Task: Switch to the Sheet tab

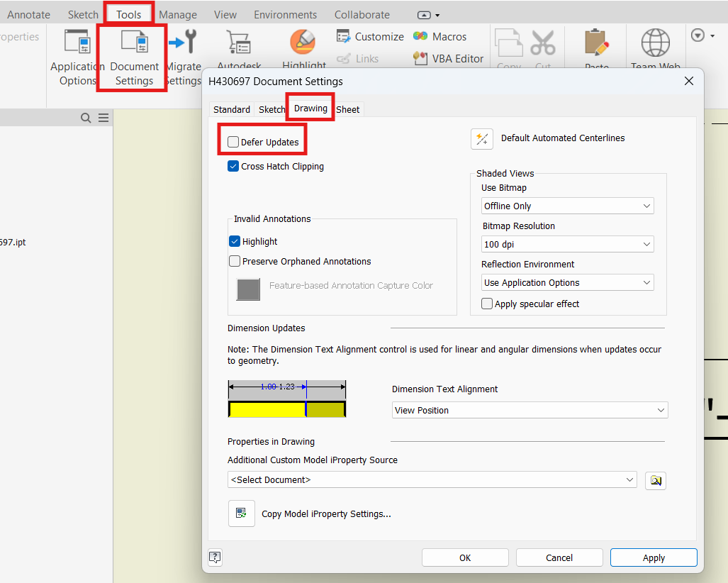Action: click(347, 109)
